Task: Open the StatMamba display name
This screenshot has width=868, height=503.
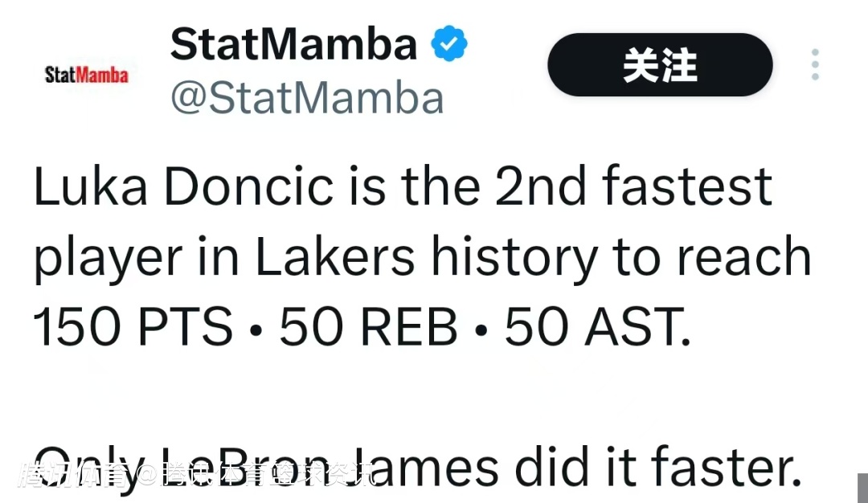Action: [294, 45]
